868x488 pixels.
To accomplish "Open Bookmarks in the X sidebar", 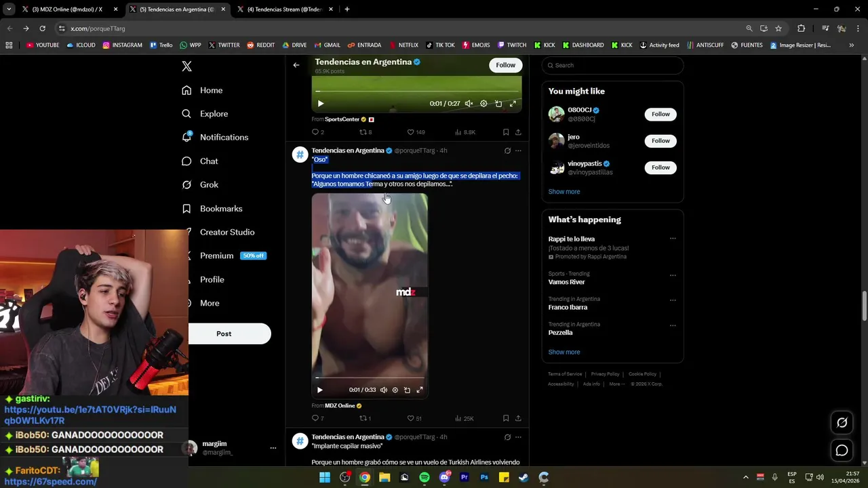I will 212,209.
